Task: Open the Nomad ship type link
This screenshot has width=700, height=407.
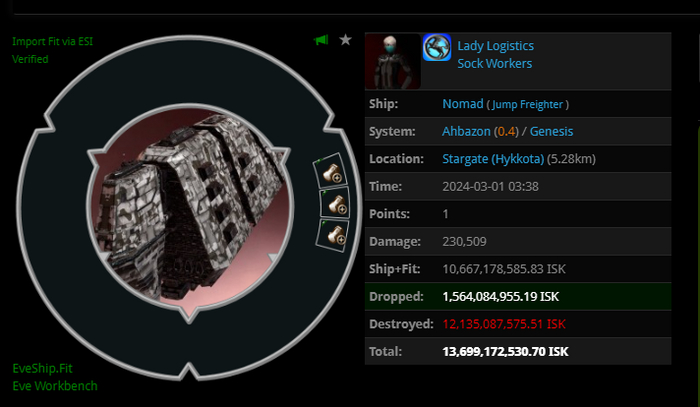Action: [x=462, y=104]
